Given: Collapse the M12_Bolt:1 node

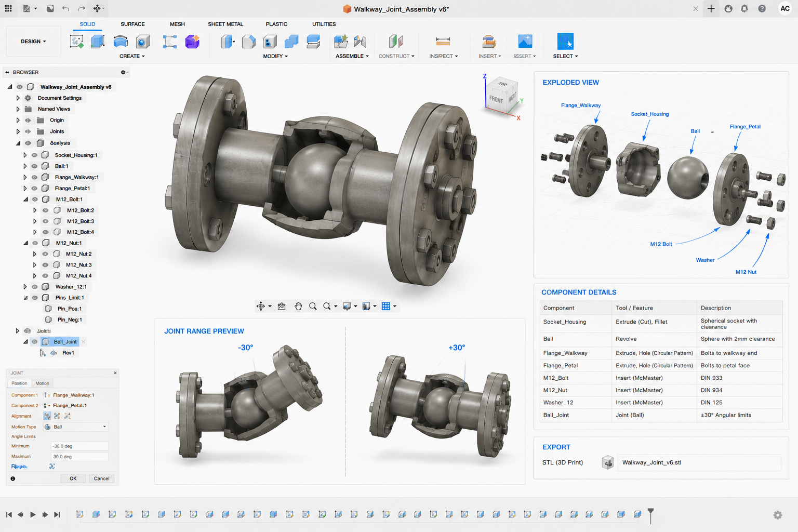Looking at the screenshot, I should (x=25, y=199).
